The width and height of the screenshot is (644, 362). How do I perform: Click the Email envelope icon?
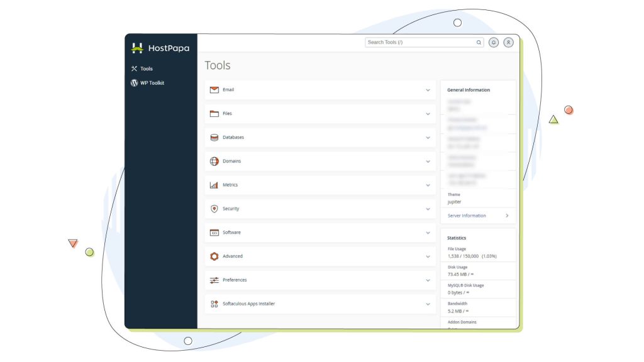click(x=214, y=90)
